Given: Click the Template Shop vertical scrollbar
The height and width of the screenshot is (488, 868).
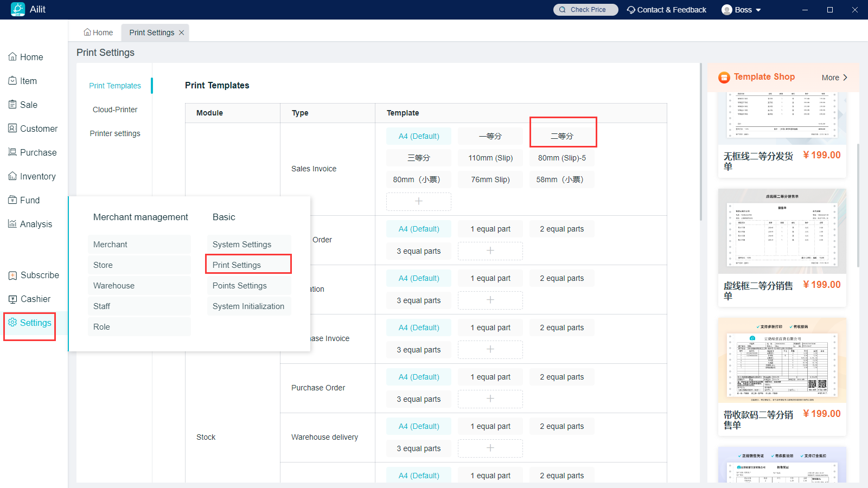Looking at the screenshot, I should [x=858, y=206].
